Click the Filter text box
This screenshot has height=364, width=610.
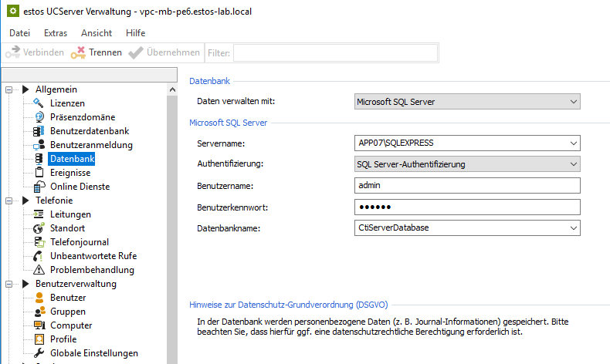(335, 52)
